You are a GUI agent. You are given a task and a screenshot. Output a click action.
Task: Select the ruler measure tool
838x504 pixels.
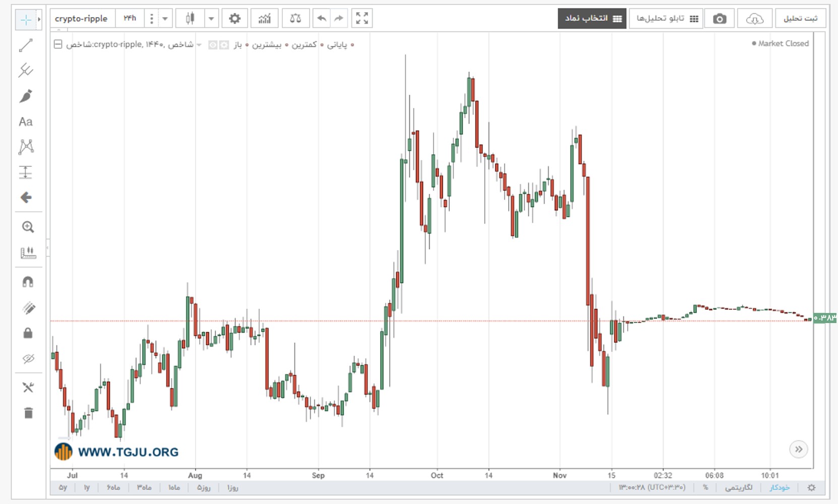click(28, 253)
